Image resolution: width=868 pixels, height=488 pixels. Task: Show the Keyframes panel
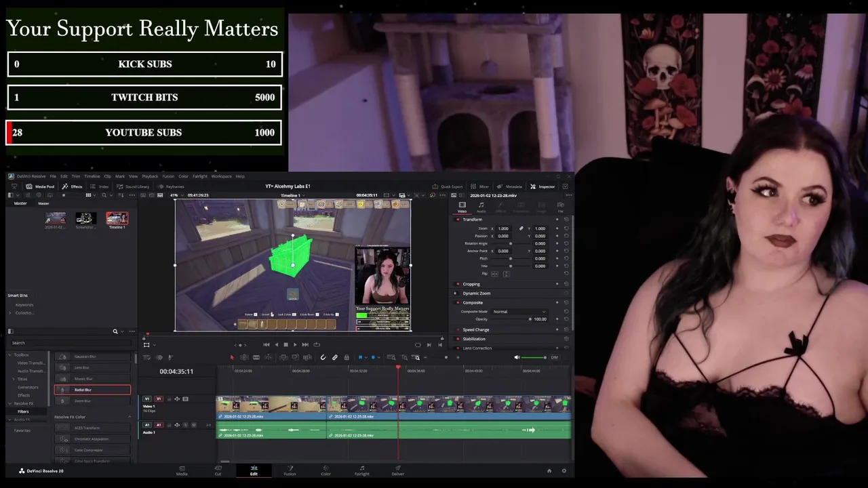click(x=171, y=186)
